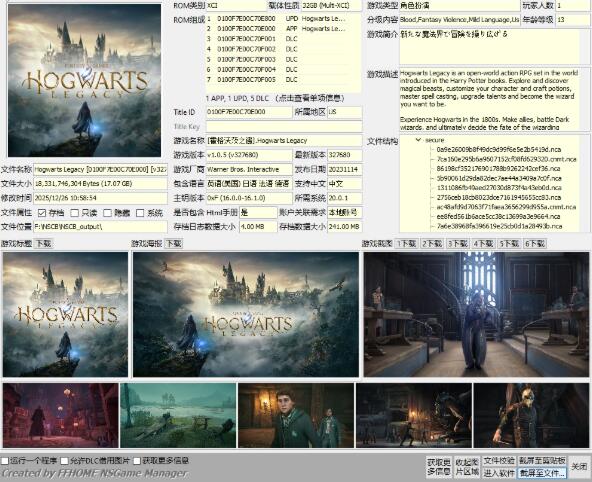Check the 获取更多信息 checkbox
592x482 pixels.
137,461
